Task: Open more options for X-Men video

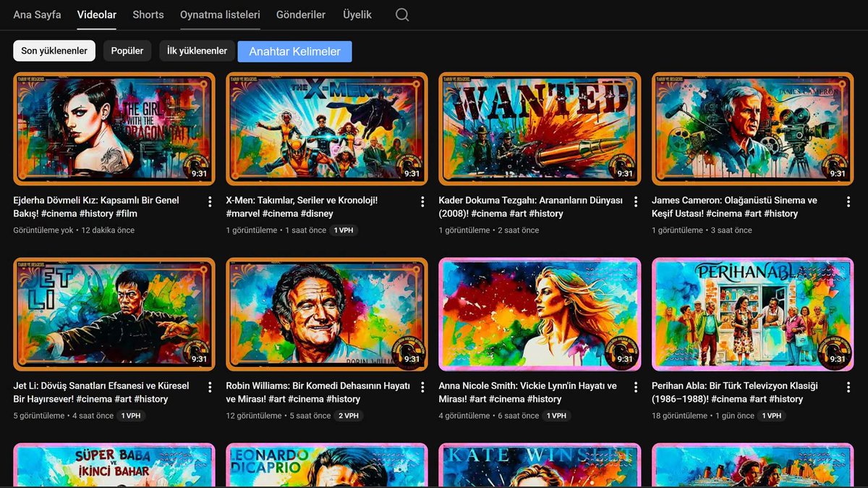Action: click(x=422, y=201)
